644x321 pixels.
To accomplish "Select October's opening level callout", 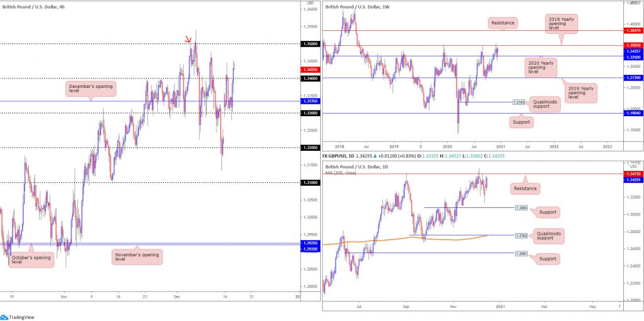I will (x=31, y=260).
